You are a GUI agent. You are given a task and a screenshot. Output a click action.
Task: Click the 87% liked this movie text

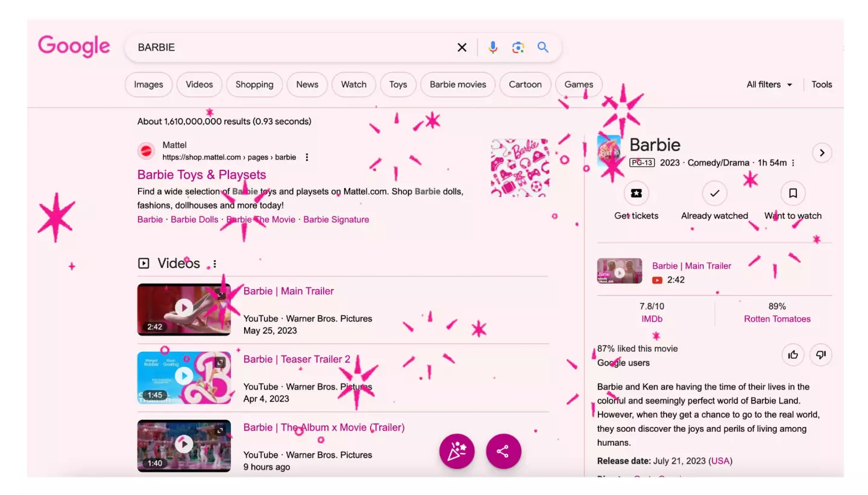pos(637,348)
